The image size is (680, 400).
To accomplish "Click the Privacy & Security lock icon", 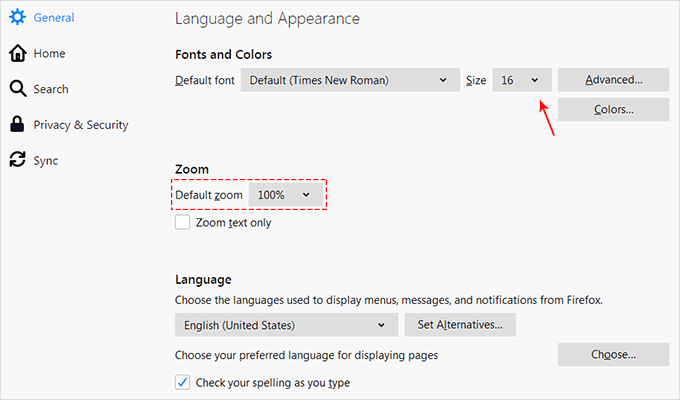I will click(17, 125).
